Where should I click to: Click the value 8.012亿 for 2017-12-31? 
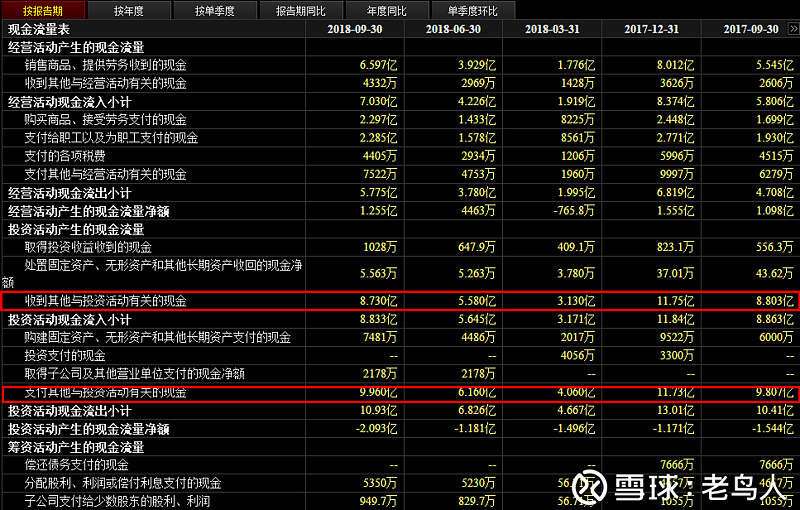point(676,65)
